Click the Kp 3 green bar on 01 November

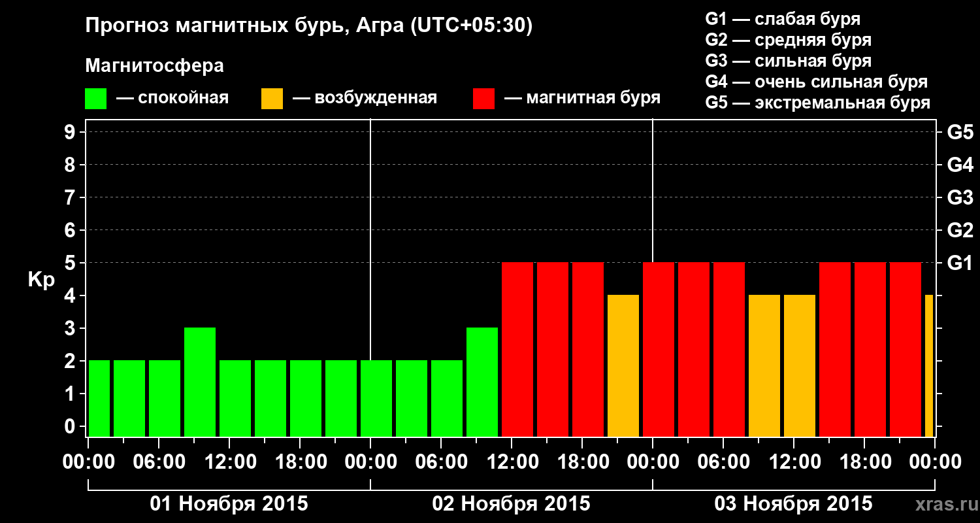click(x=200, y=382)
